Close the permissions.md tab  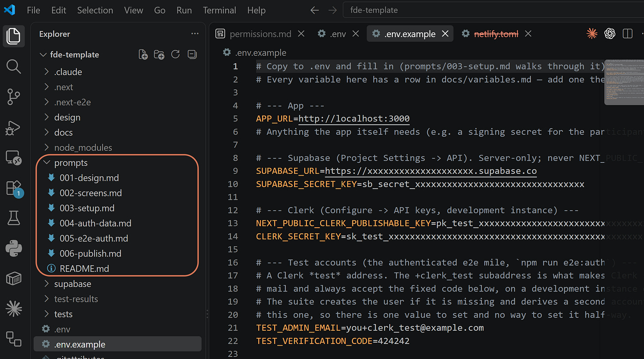[x=301, y=34]
